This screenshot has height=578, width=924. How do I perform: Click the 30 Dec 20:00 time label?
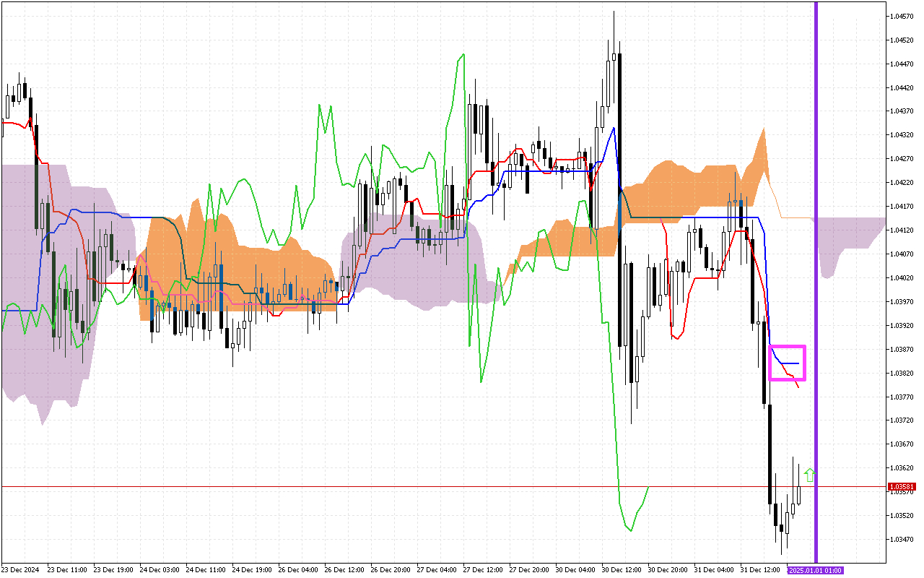pos(668,570)
